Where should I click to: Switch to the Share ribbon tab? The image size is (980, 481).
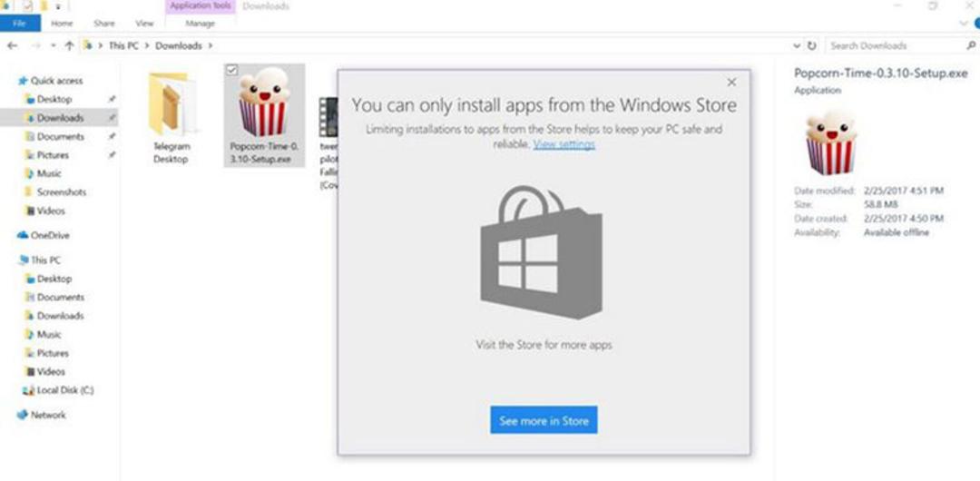103,24
